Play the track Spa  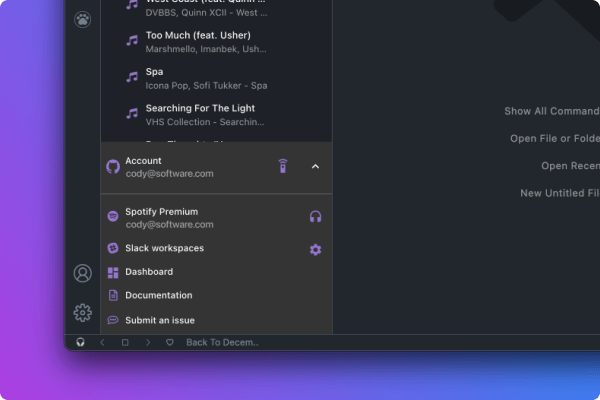(154, 72)
